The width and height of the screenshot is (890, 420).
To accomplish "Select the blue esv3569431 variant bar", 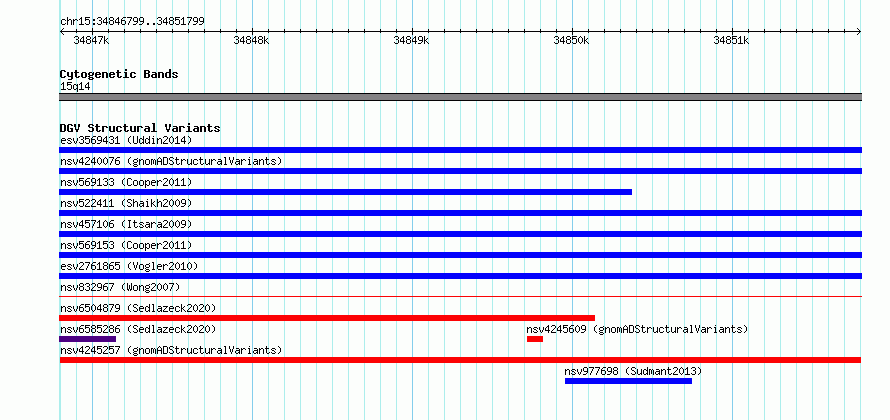I will (460, 150).
